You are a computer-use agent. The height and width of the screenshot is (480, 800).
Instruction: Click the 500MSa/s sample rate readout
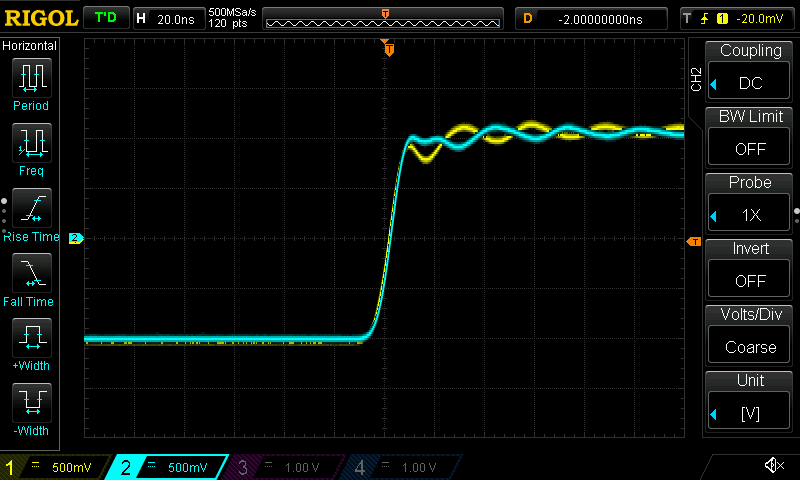(x=232, y=12)
